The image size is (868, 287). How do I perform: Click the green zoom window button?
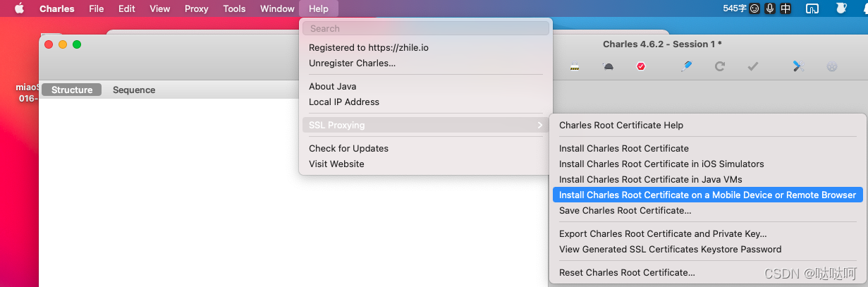[77, 44]
